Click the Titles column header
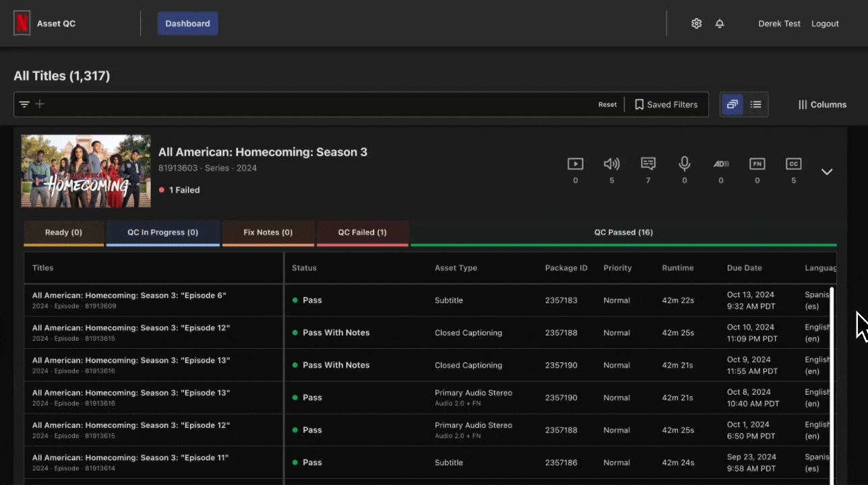Screen dimensions: 868x485 click(154, 268)
